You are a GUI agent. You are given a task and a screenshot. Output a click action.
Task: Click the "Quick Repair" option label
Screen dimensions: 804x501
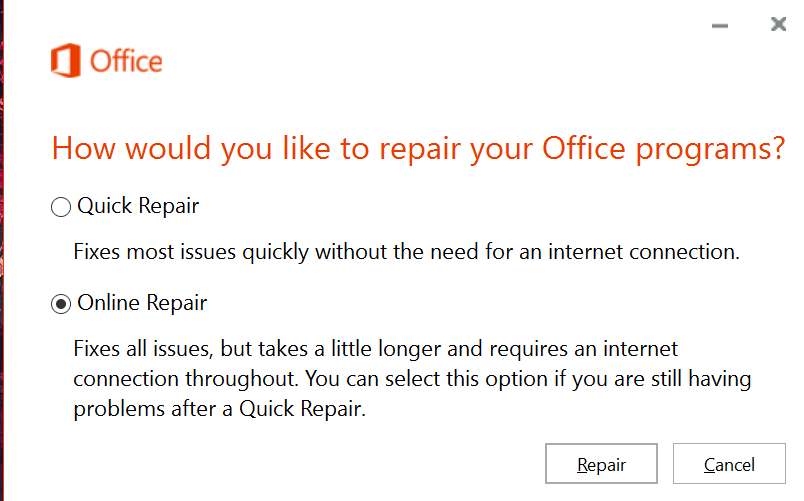(x=138, y=207)
